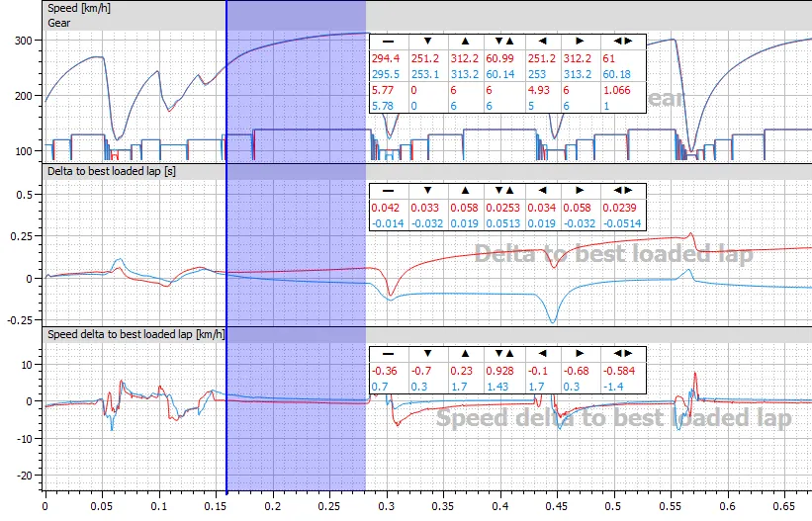Click the start-to-end difference icon in Speed table

point(619,42)
